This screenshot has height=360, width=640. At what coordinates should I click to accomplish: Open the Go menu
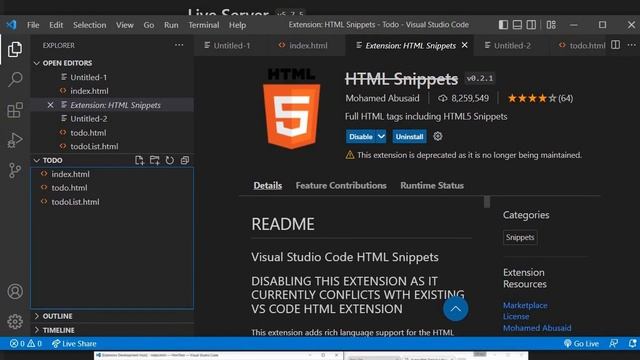coord(149,25)
